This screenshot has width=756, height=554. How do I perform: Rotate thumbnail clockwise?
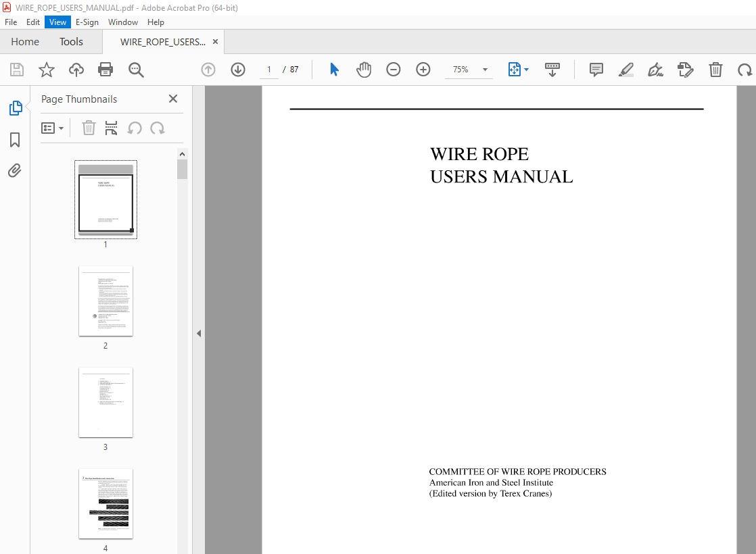click(x=157, y=128)
